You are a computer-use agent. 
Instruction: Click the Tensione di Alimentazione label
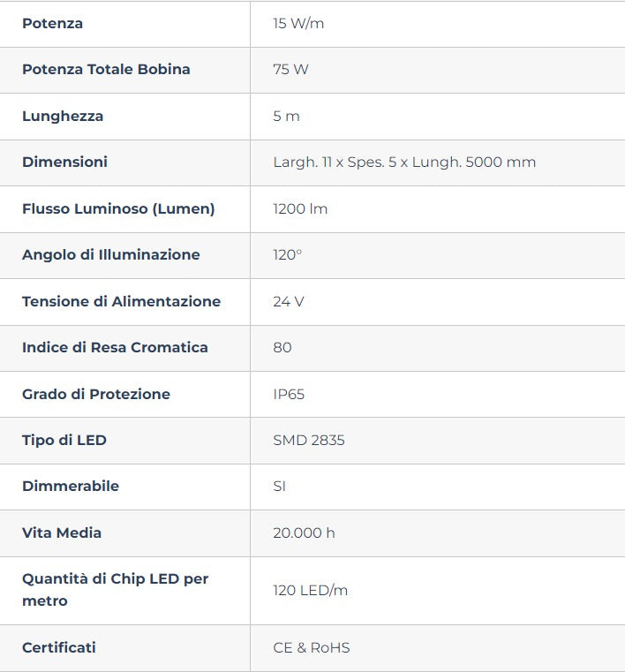(x=121, y=302)
